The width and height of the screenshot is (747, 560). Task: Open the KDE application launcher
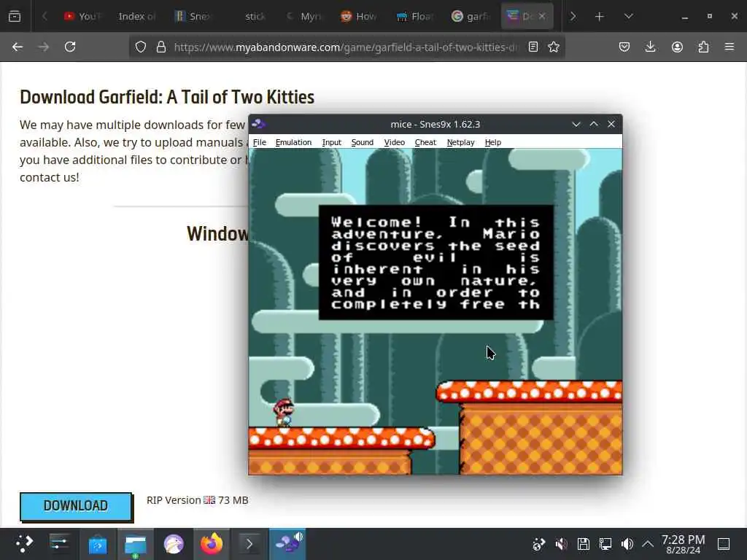coord(24,544)
